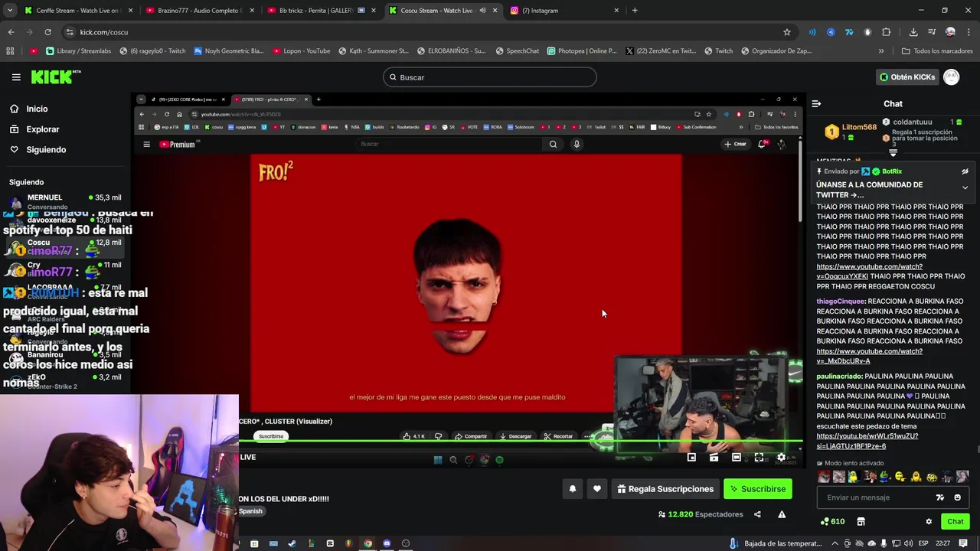Click the translate icon in chat input
Viewport: 980px width, 551px height.
tap(940, 497)
